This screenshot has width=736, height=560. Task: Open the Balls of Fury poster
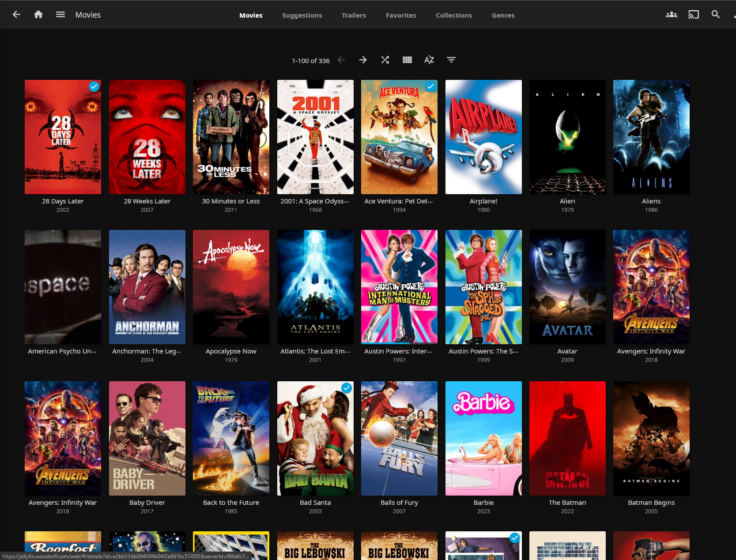[x=399, y=438]
